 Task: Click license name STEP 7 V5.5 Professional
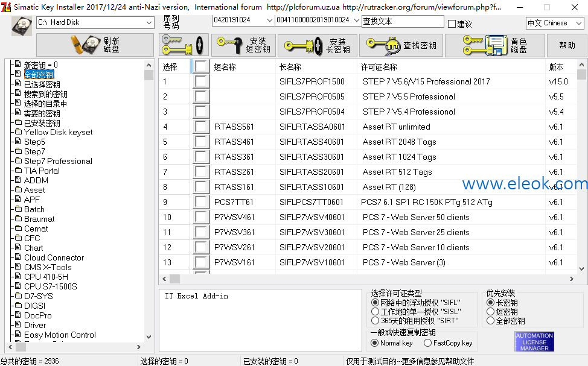tap(409, 96)
